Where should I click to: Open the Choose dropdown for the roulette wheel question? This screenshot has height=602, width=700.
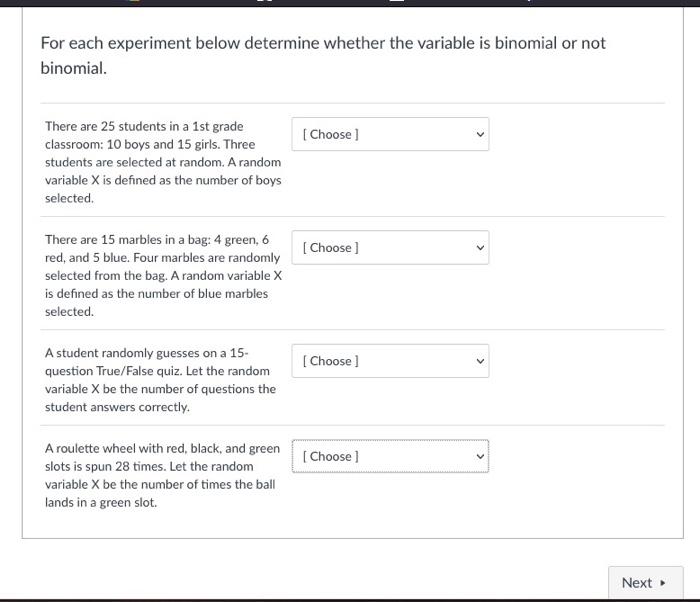tap(390, 456)
